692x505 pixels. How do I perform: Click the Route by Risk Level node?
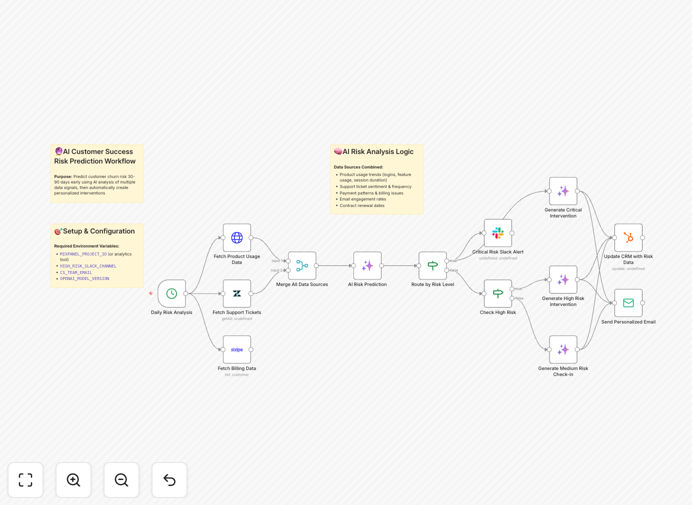pos(432,265)
